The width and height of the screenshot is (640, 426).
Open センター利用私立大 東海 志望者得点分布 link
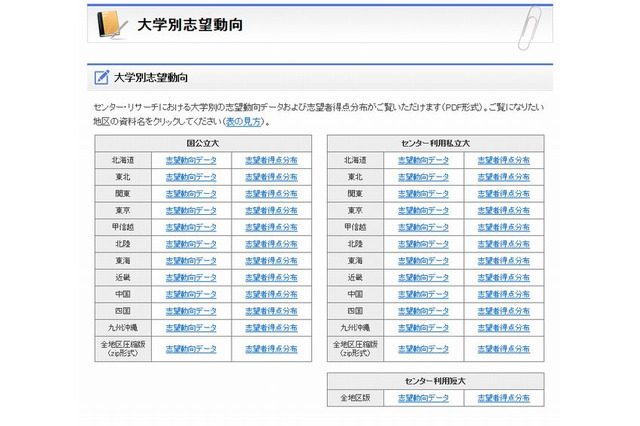tap(504, 261)
